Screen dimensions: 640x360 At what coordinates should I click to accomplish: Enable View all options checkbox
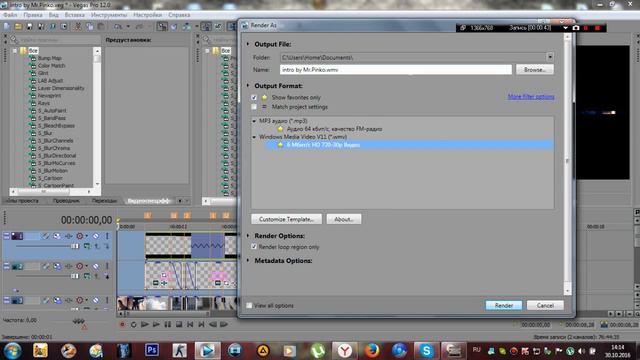click(x=249, y=306)
